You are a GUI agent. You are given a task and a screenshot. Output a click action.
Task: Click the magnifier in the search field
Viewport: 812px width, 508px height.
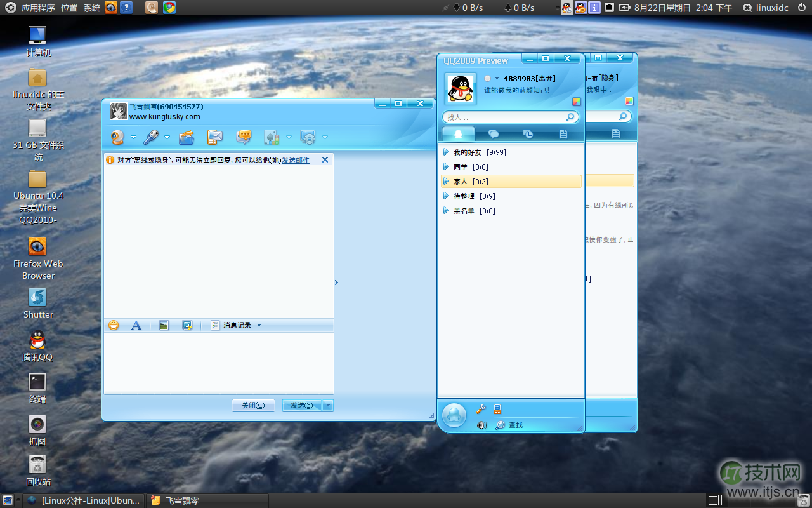[x=571, y=117]
